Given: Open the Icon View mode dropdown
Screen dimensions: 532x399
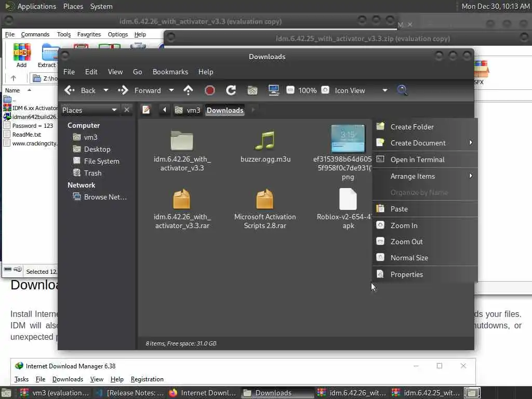Looking at the screenshot, I should point(361,90).
